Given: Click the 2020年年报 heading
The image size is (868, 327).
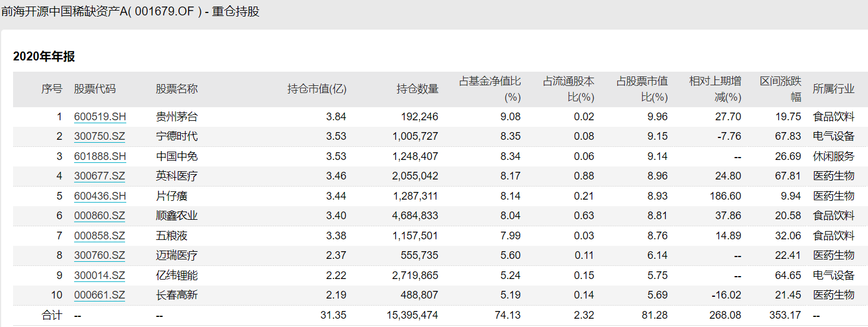Looking at the screenshot, I should click(x=44, y=57).
